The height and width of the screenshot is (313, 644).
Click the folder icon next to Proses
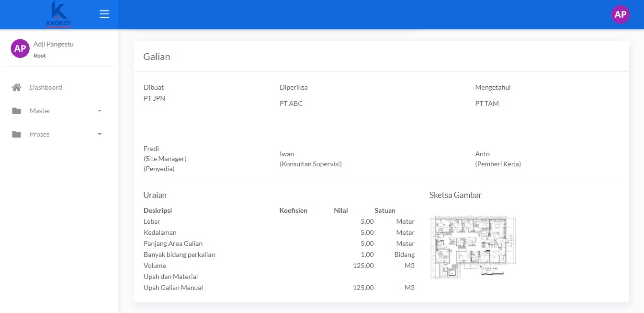(x=17, y=134)
